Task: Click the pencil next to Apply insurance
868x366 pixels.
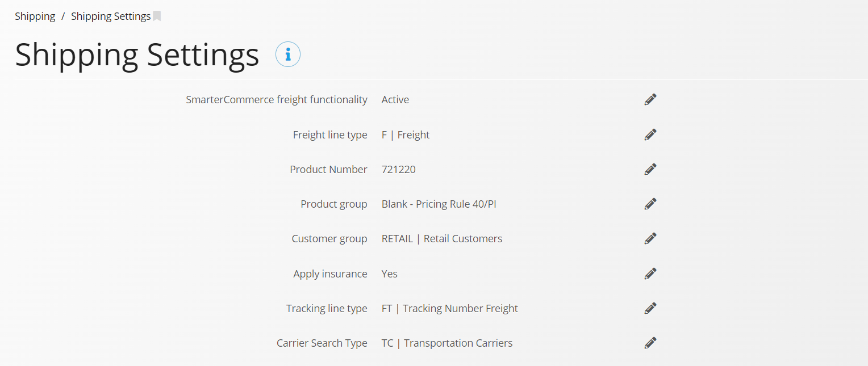Action: pos(650,274)
